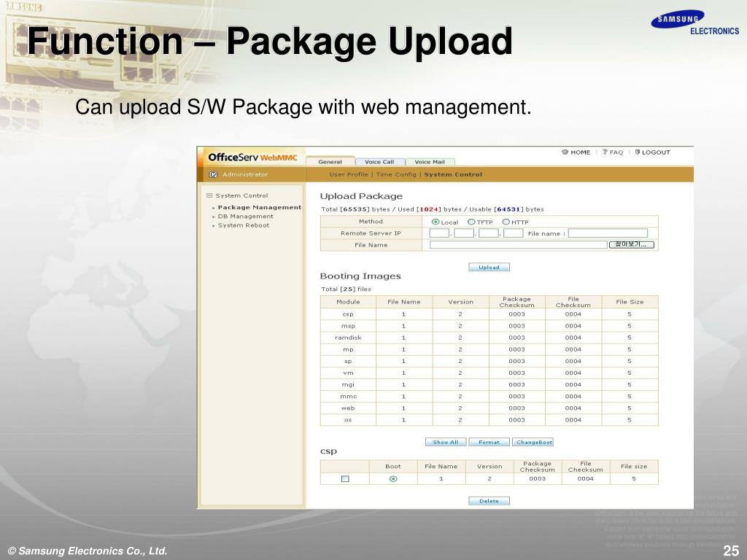Click first Remote Server IP octet field
The height and width of the screenshot is (560, 747).
tap(439, 233)
